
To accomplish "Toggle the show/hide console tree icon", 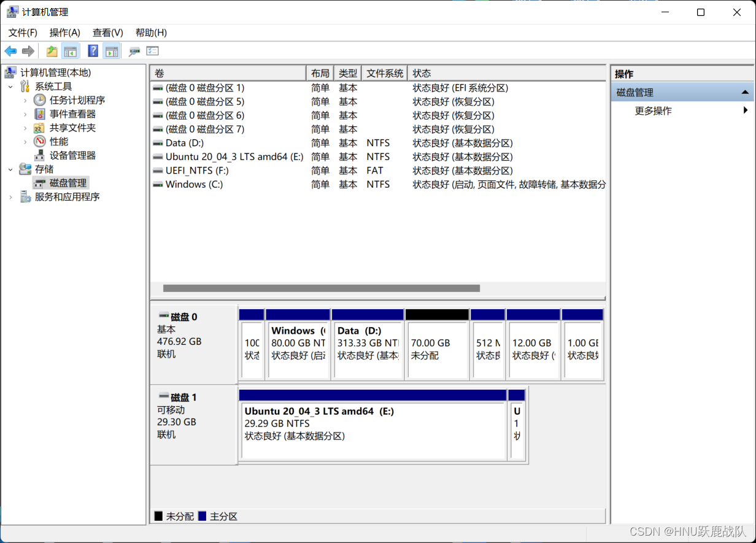I will pos(71,51).
